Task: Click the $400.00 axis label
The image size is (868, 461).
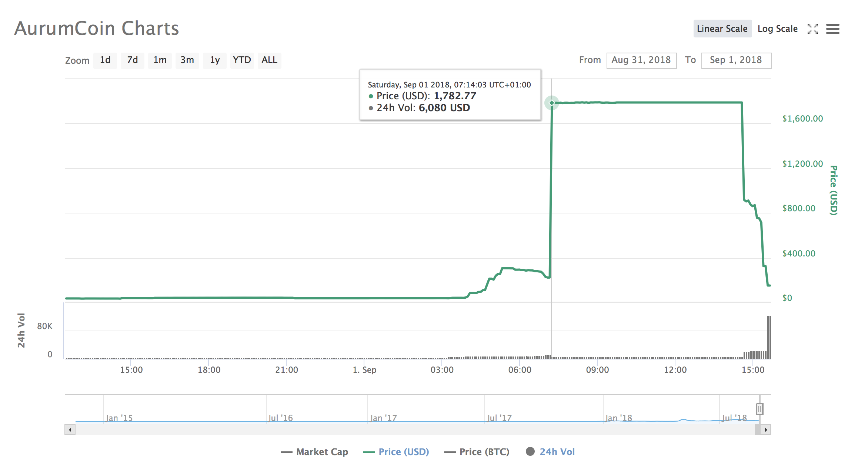Action: pos(799,253)
